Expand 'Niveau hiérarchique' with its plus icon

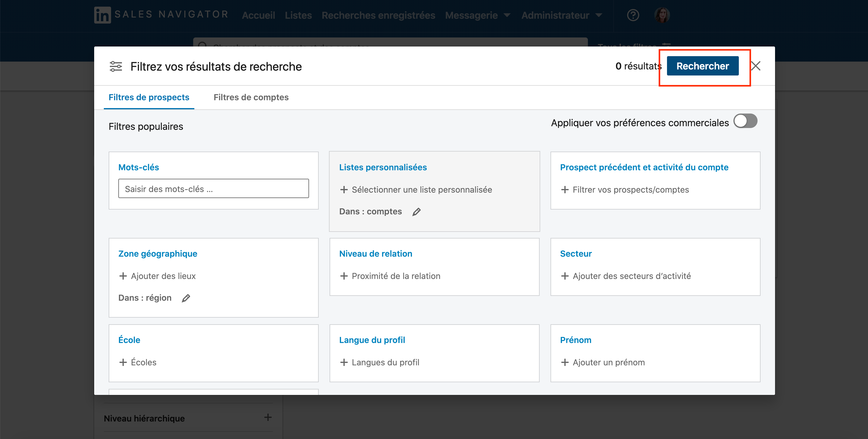(x=268, y=418)
